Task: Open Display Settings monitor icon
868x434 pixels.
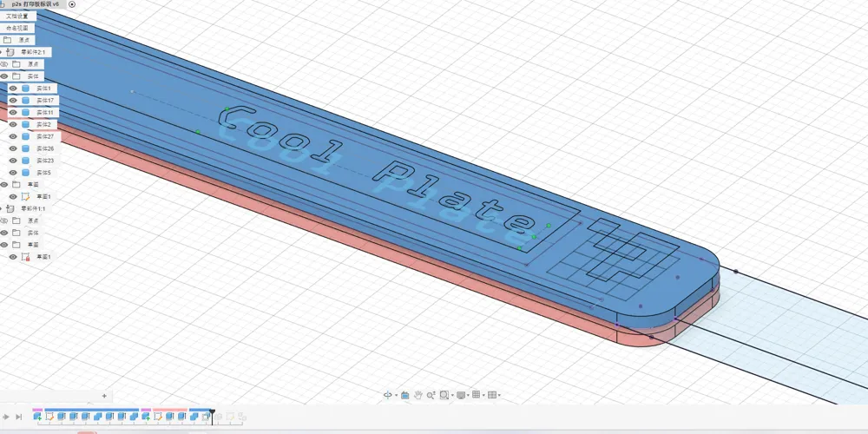Action: [461, 395]
